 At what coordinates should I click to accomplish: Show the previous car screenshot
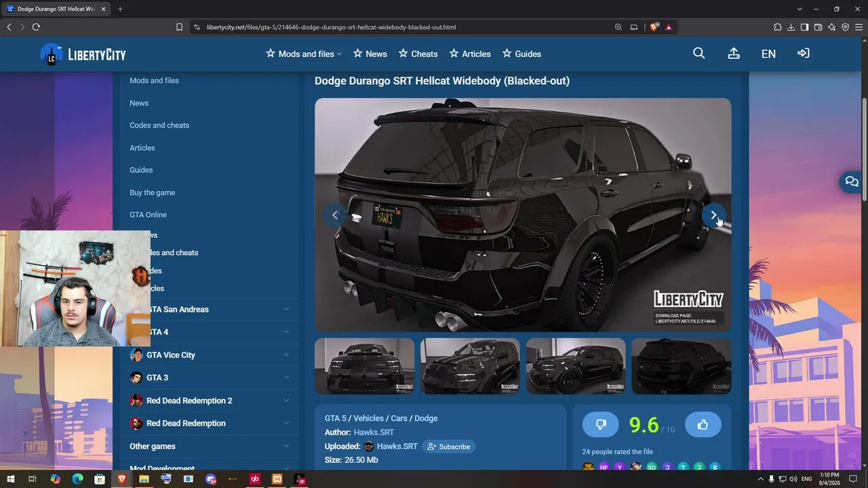[x=334, y=215]
